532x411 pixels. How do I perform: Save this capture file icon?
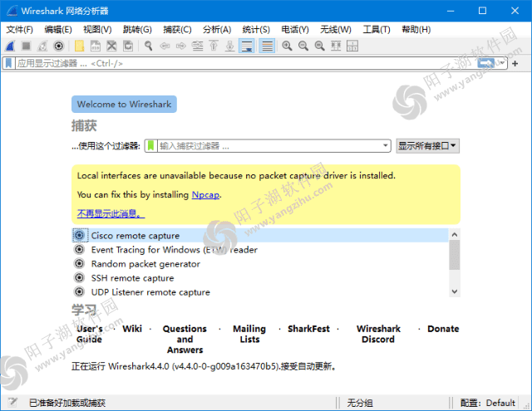[x=96, y=46]
